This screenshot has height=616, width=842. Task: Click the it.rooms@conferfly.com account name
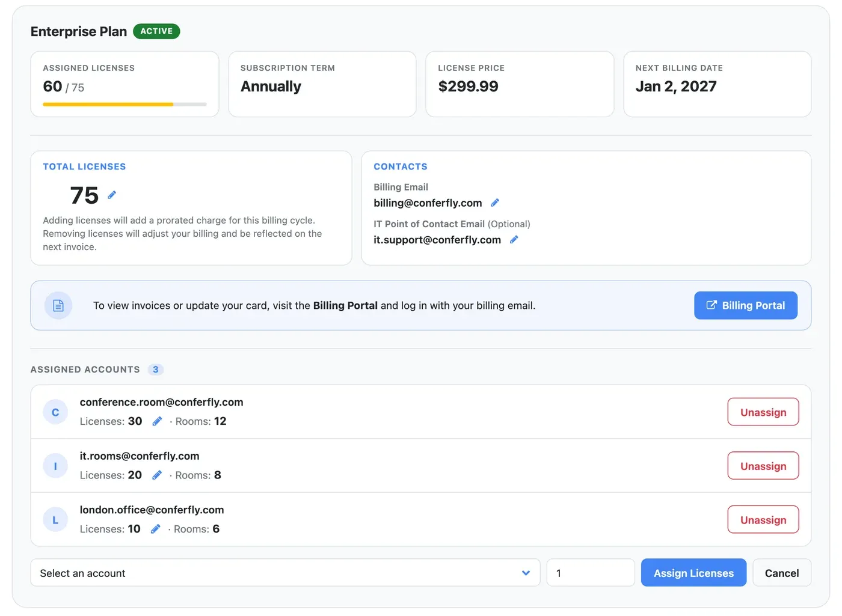140,456
